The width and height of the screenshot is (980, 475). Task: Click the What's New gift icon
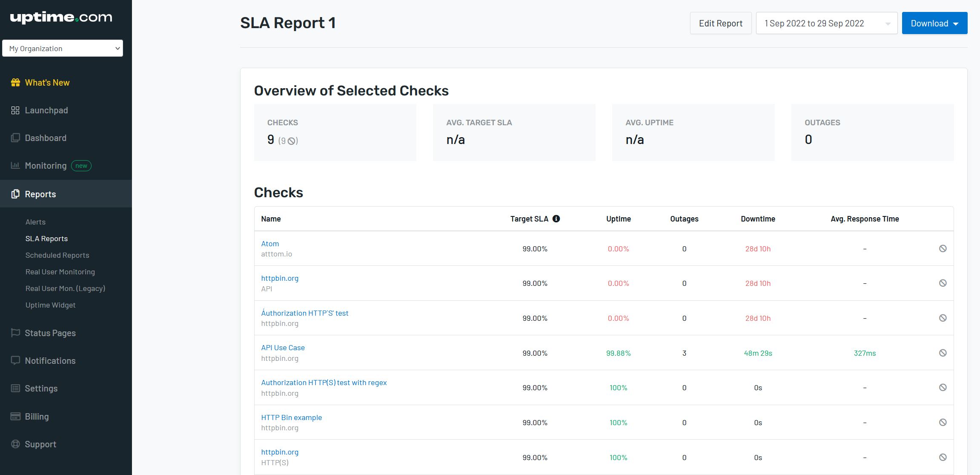click(x=15, y=82)
